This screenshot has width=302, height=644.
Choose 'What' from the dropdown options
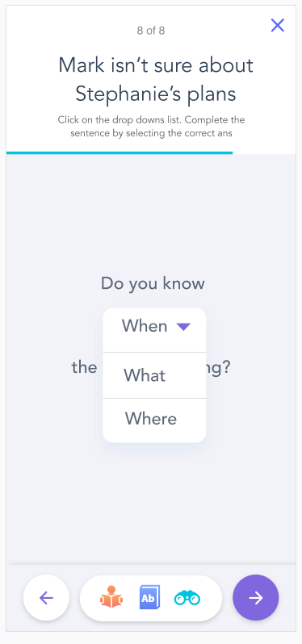154,375
